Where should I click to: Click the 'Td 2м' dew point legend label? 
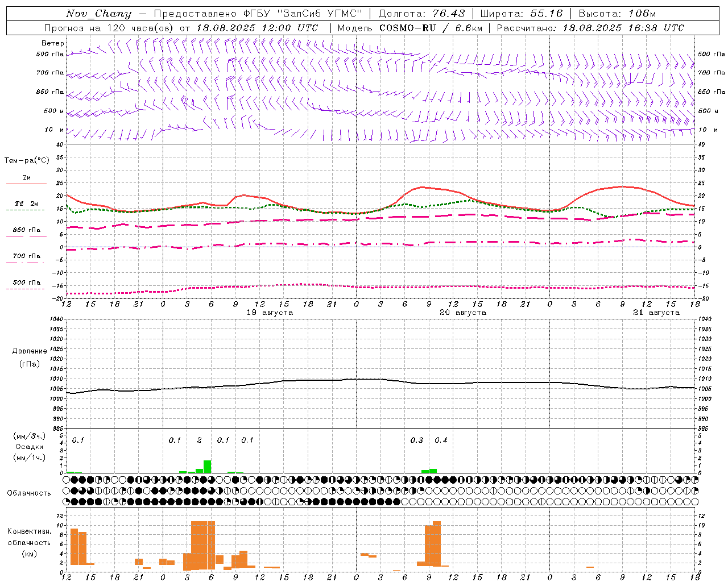pos(26,203)
